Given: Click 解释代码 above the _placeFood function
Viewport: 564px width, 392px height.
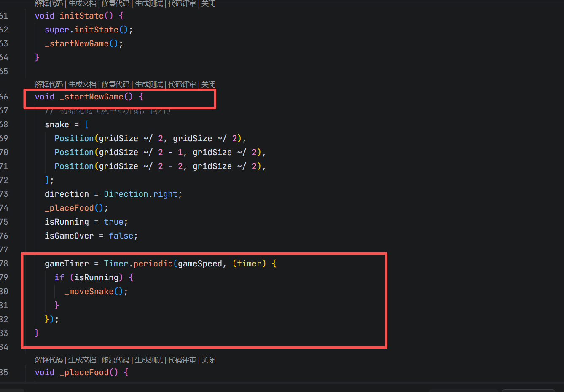Looking at the screenshot, I should pos(49,360).
